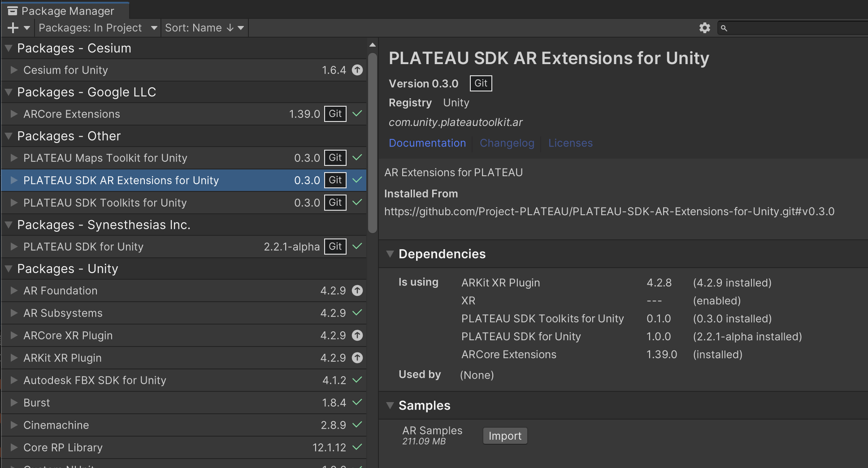Click installed checkmark for PLATEAU Maps Toolkit
Viewport: 868px width, 468px height.
pos(357,157)
